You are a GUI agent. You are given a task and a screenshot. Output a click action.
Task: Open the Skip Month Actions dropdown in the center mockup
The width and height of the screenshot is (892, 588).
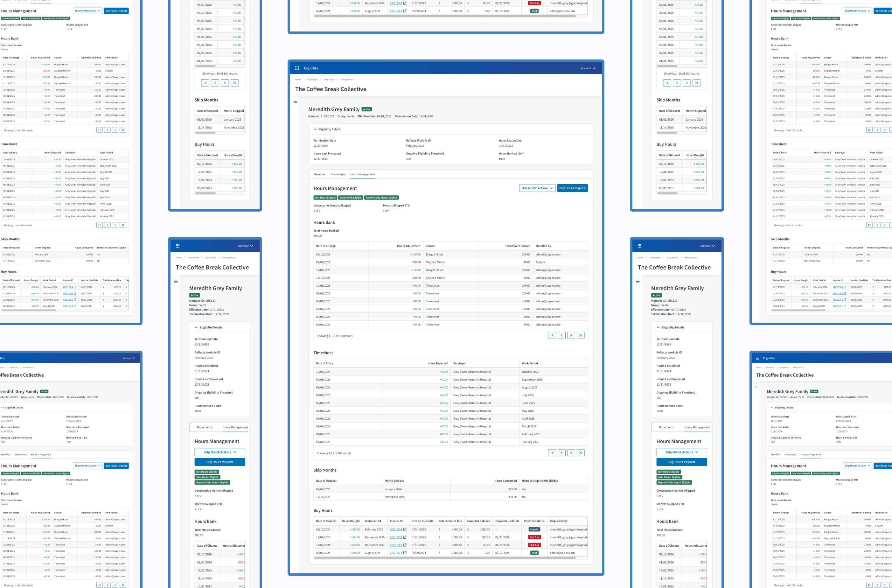[537, 188]
